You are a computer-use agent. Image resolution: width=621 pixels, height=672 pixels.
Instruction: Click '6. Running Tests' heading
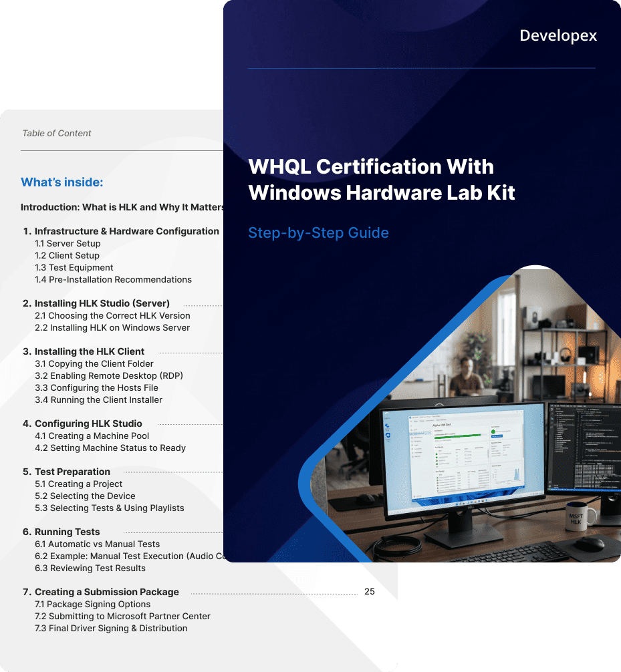coord(61,532)
